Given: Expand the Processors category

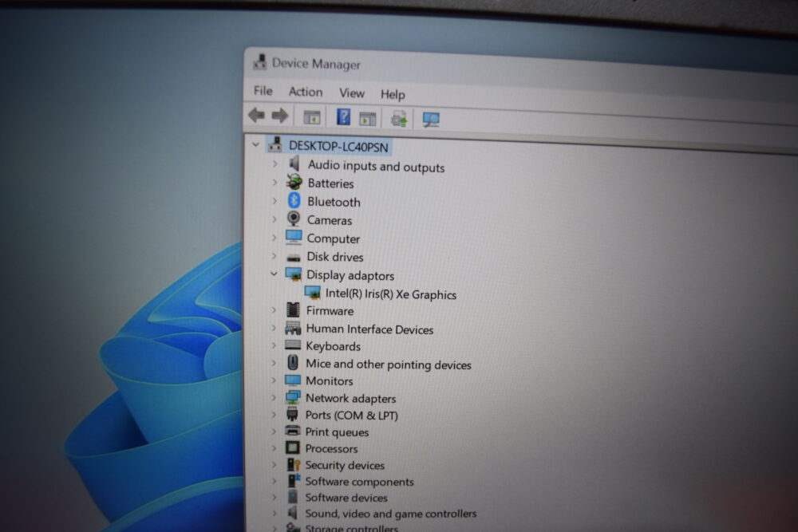Looking at the screenshot, I should [274, 447].
